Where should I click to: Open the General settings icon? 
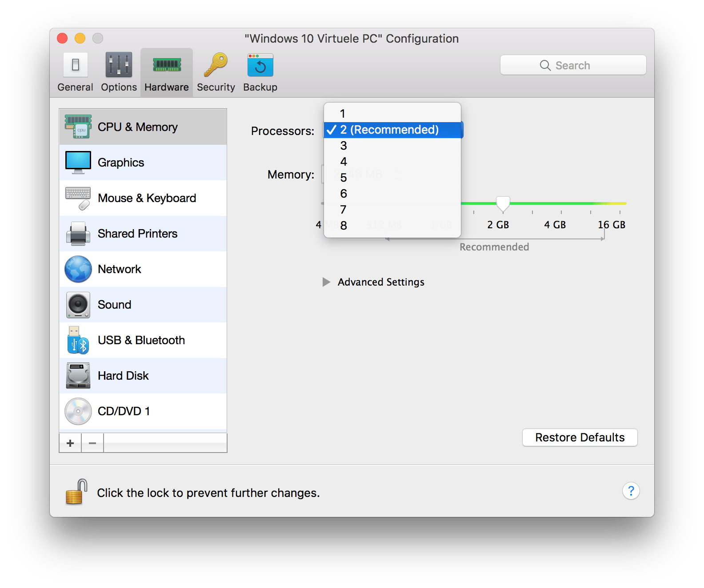click(75, 65)
